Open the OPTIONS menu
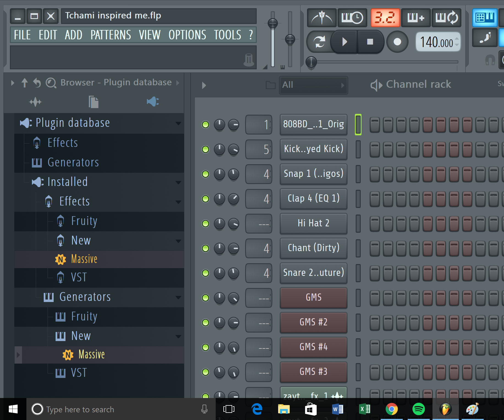Image resolution: width=504 pixels, height=420 pixels. [187, 35]
